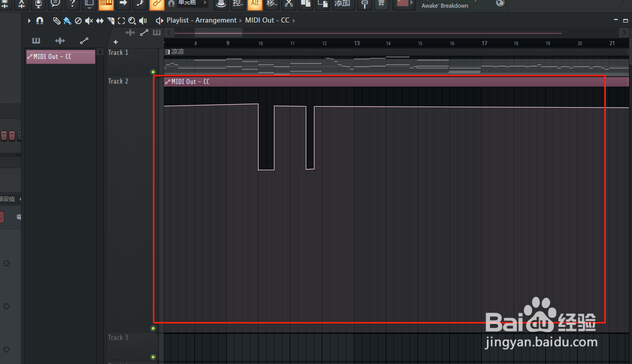Toggle pattern piano filter above track list
This screenshot has height=364, width=632.
click(x=156, y=33)
